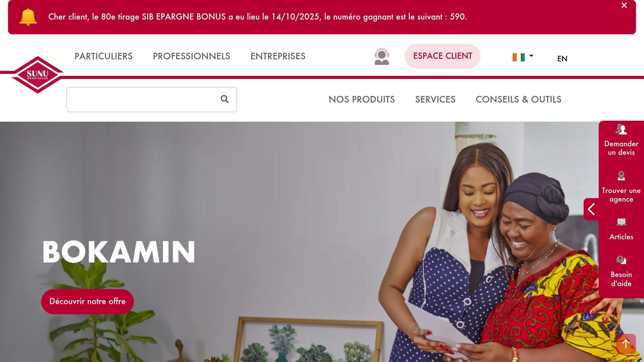Click the orange back-to-top arrow
This screenshot has height=362, width=644.
[x=626, y=344]
